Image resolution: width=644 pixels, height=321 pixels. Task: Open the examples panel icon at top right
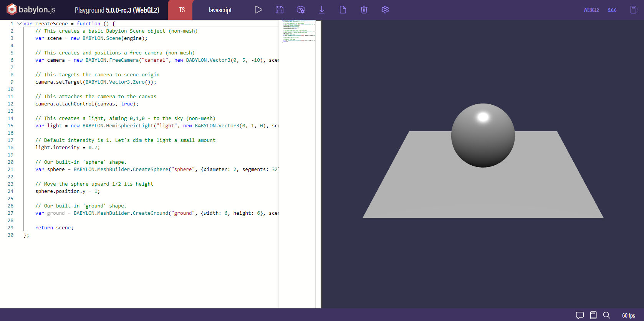[x=634, y=10]
